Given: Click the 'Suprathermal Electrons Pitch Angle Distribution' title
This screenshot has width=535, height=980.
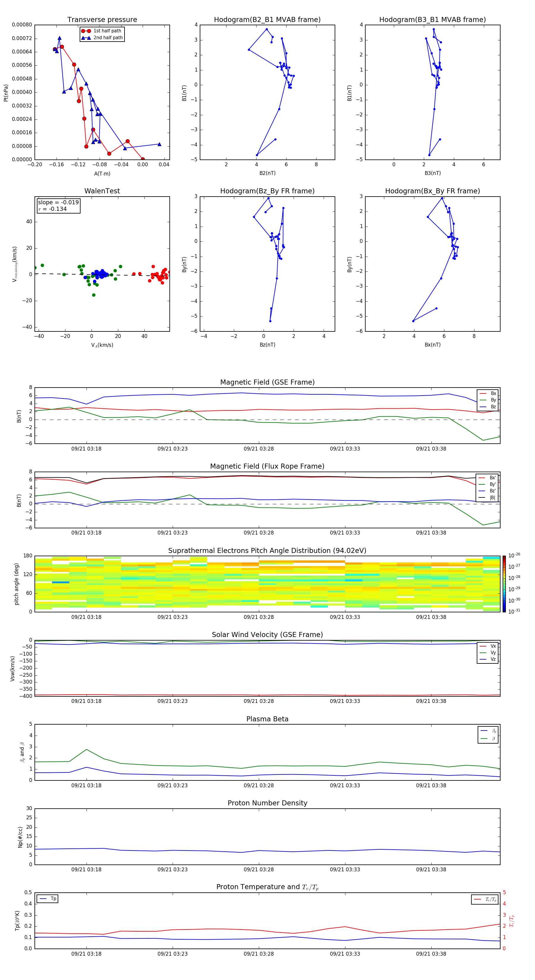Looking at the screenshot, I should click(x=267, y=551).
